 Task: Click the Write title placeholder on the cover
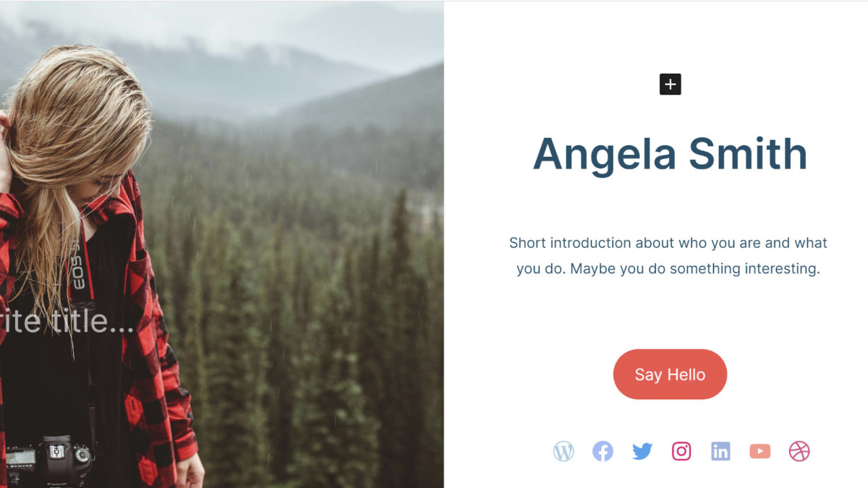pyautogui.click(x=67, y=322)
